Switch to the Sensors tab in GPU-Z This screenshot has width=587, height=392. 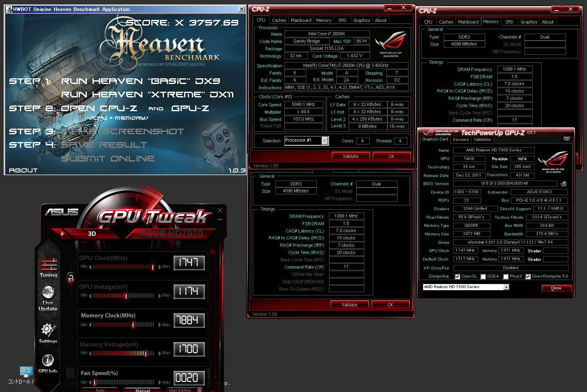tap(460, 140)
